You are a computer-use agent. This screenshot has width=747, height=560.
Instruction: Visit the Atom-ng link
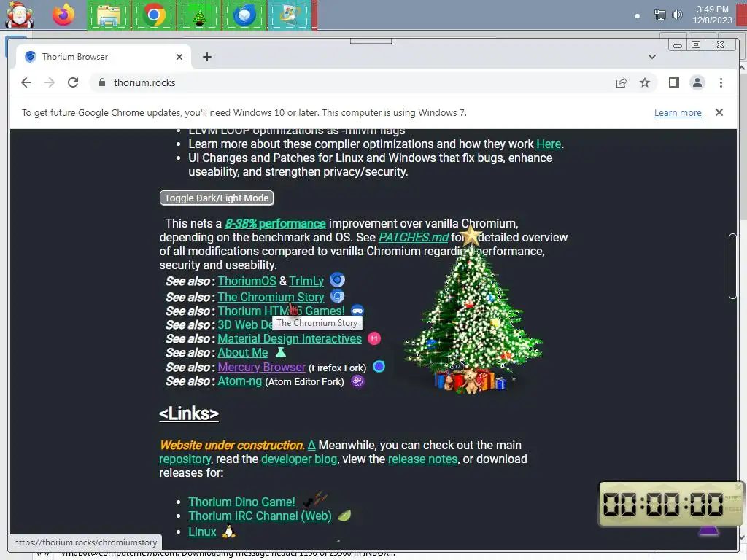[x=239, y=381]
